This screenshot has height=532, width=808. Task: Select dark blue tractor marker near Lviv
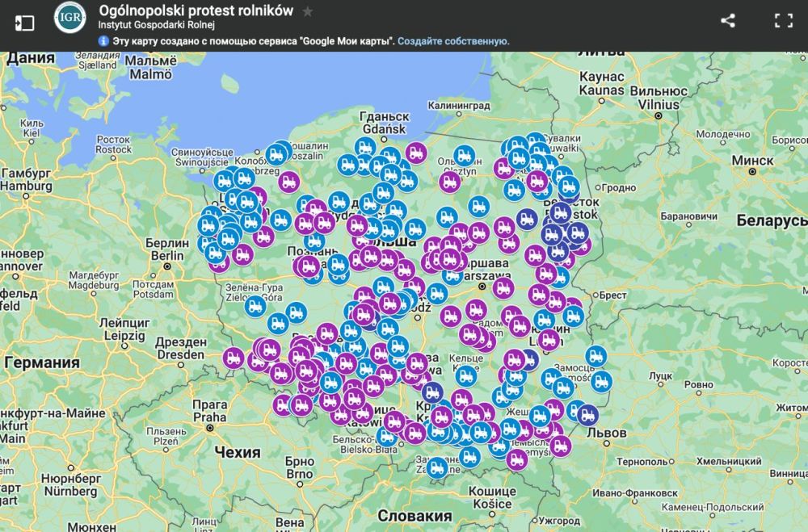coord(587,415)
